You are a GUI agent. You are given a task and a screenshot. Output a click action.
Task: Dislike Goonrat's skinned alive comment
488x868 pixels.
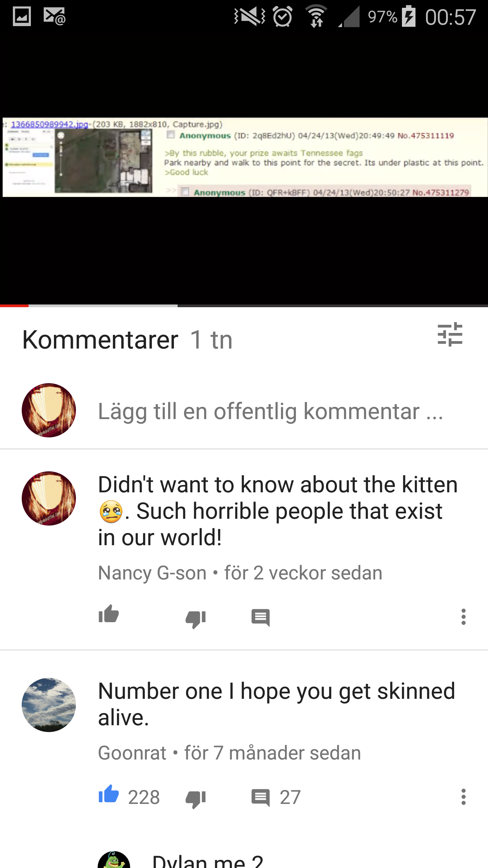(196, 799)
